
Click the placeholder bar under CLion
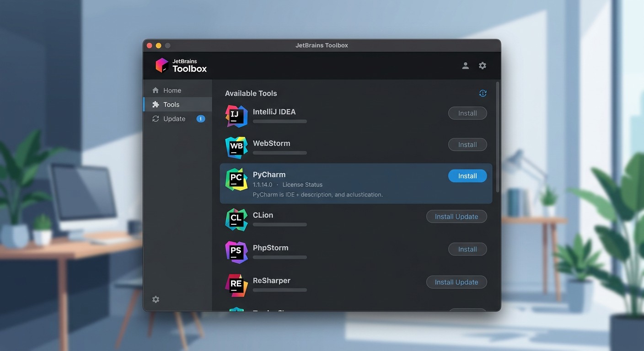pyautogui.click(x=280, y=225)
